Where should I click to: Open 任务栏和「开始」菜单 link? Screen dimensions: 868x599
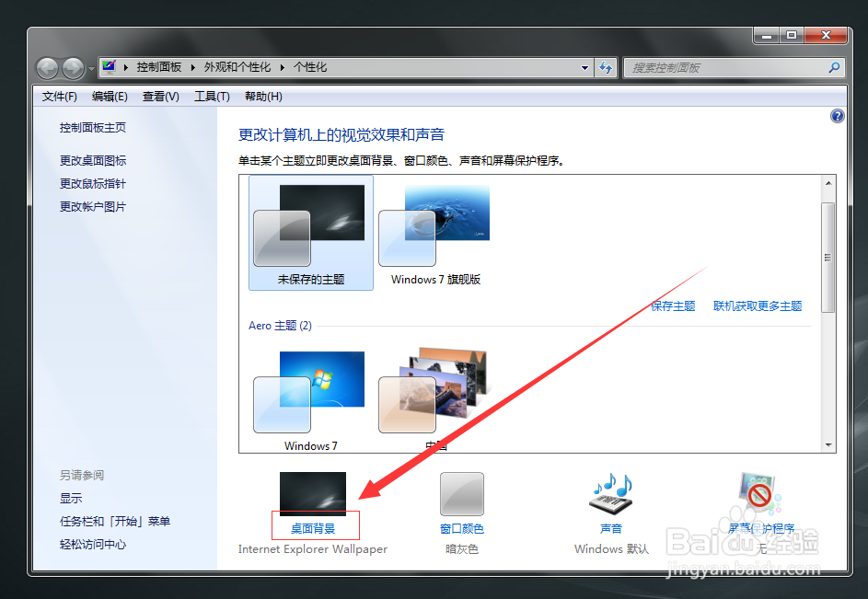coord(114,522)
